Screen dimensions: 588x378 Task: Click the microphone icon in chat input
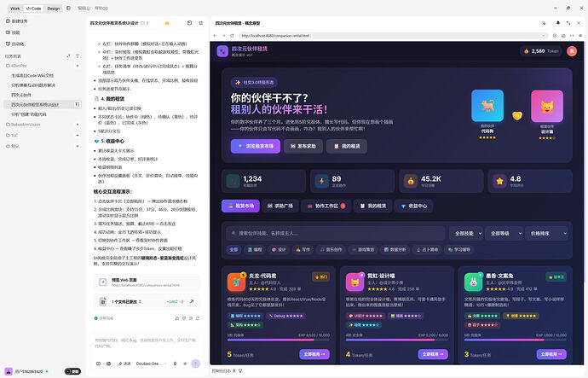(x=175, y=363)
